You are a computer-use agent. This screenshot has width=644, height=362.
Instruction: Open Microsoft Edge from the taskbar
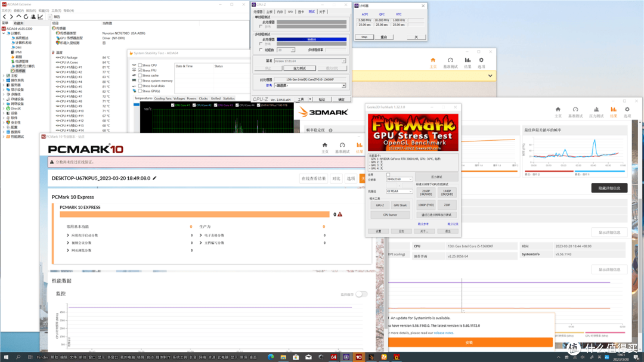(x=271, y=357)
